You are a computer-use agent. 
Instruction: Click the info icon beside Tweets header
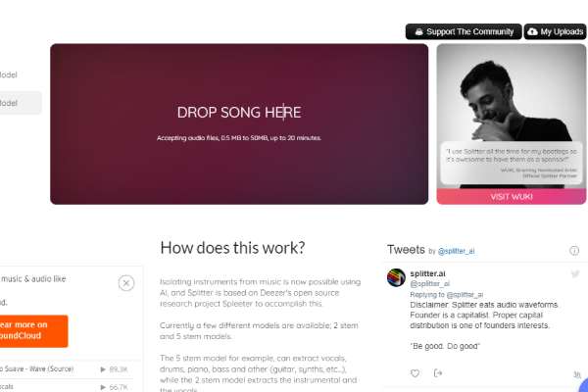(573, 251)
